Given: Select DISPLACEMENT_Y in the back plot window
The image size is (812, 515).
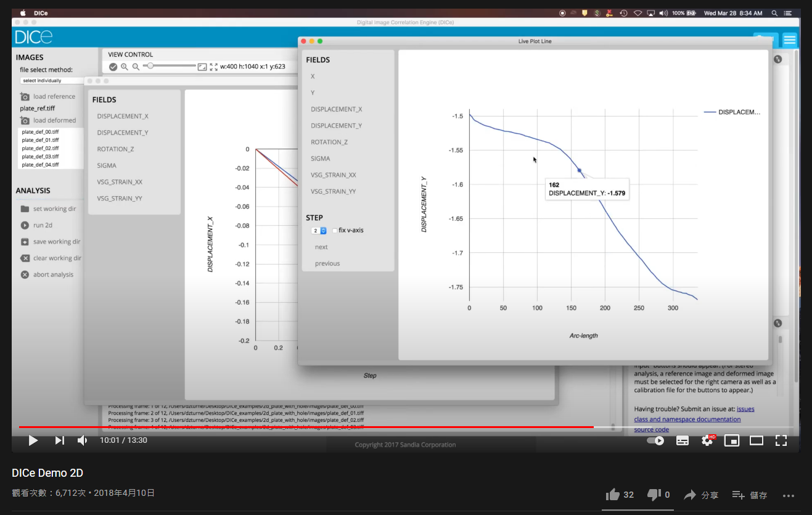Looking at the screenshot, I should [x=123, y=133].
